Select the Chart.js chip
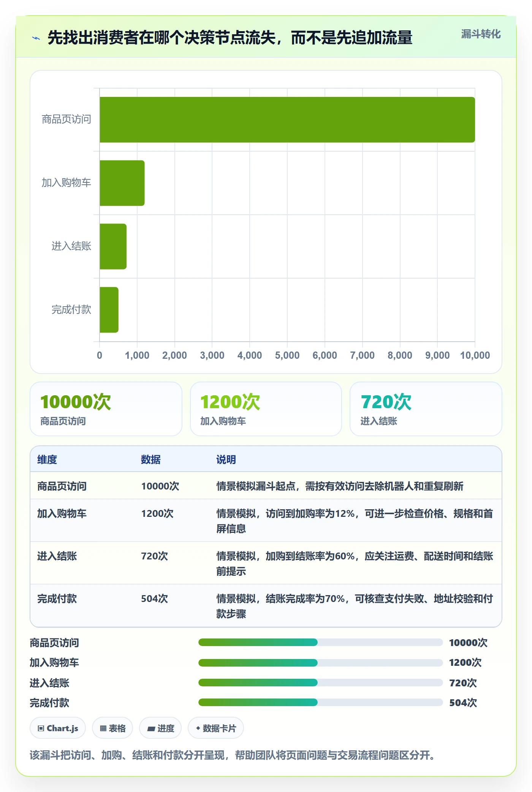This screenshot has width=532, height=792. [x=58, y=728]
